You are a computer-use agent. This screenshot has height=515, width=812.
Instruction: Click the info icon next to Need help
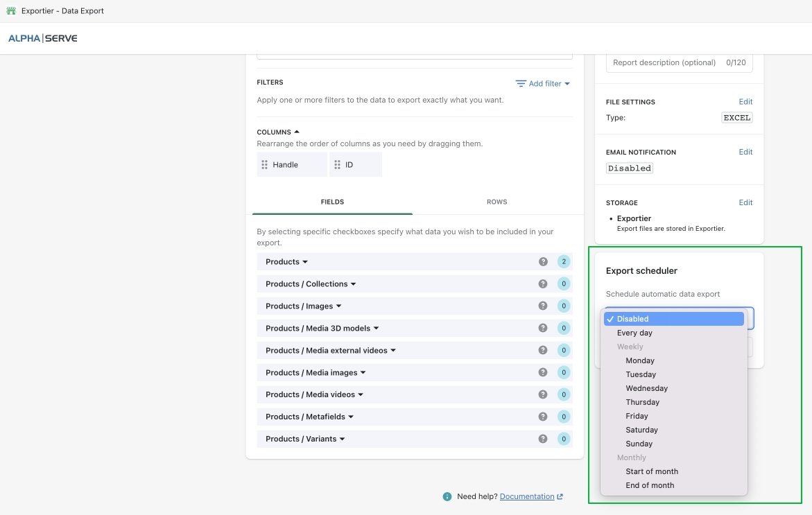(447, 496)
